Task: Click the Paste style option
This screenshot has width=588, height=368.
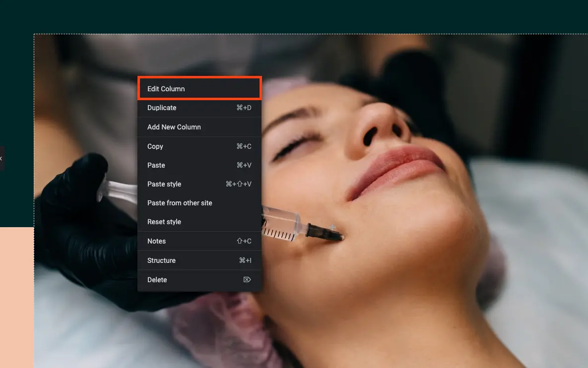Action: pos(164,184)
